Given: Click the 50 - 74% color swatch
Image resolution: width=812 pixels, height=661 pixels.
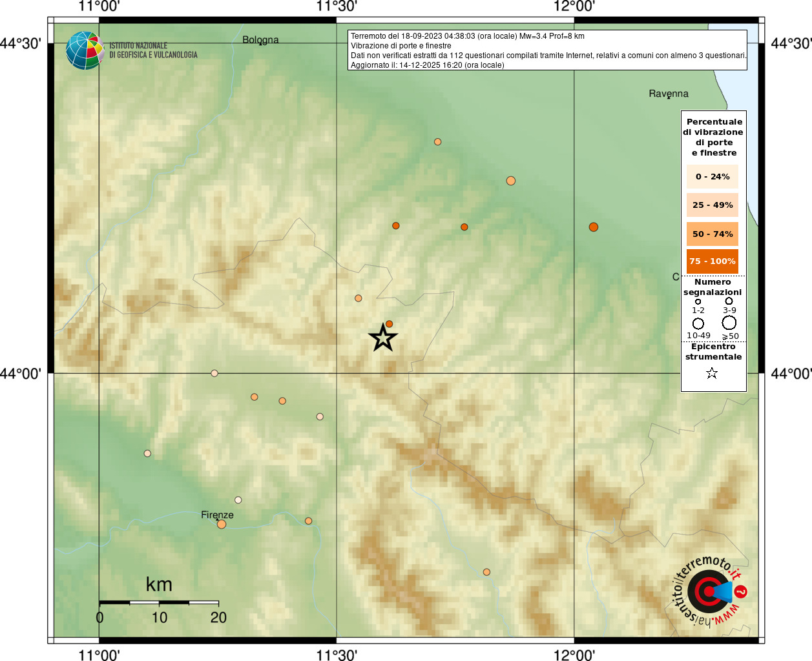Looking at the screenshot, I should tap(712, 234).
